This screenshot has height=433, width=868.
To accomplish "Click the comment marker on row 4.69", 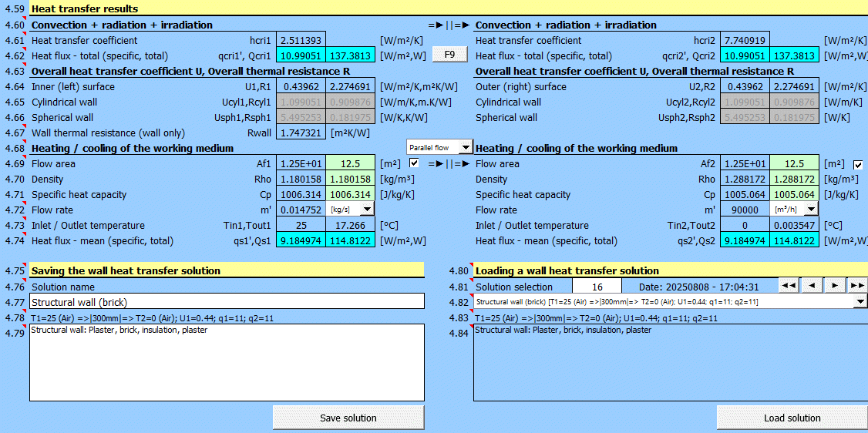I will tap(26, 157).
